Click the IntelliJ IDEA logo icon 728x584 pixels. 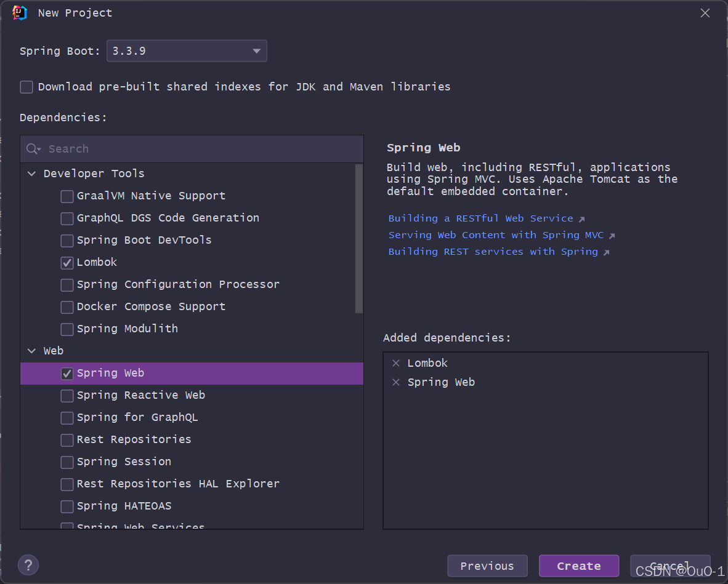[x=20, y=13]
